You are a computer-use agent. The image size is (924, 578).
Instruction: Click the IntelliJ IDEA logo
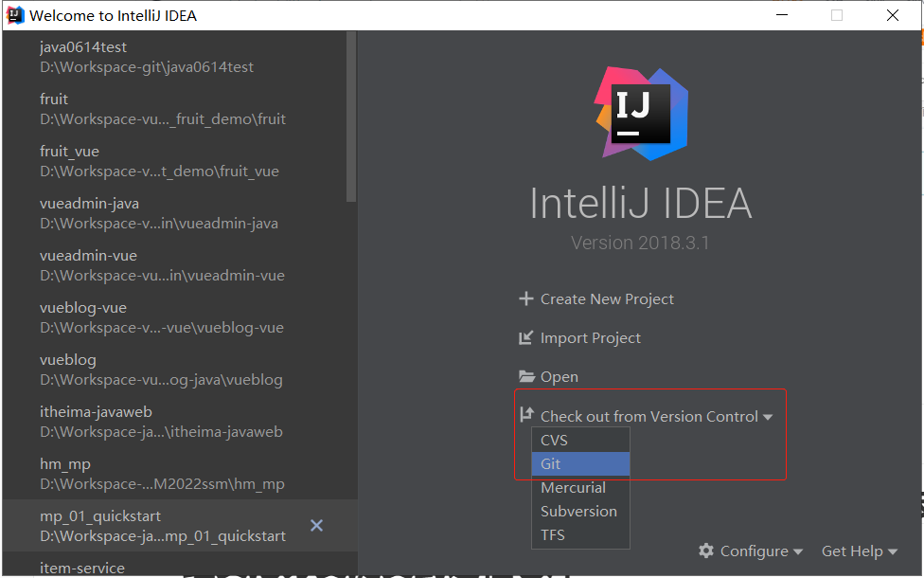pyautogui.click(x=641, y=113)
